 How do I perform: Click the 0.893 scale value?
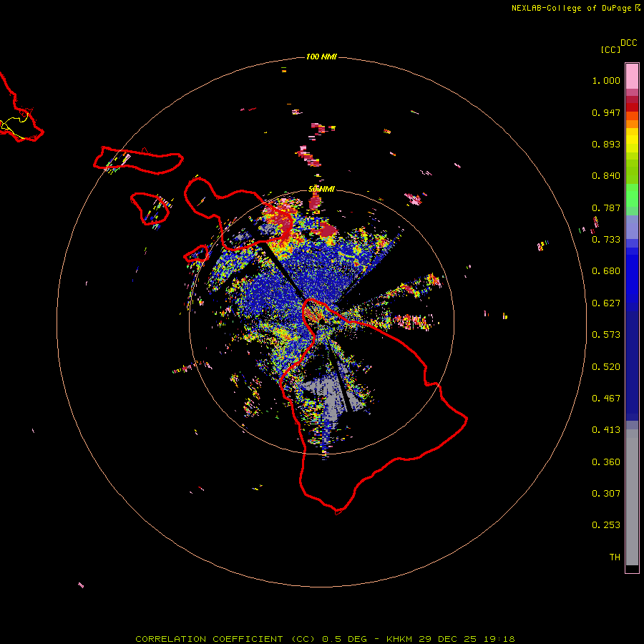pyautogui.click(x=606, y=144)
